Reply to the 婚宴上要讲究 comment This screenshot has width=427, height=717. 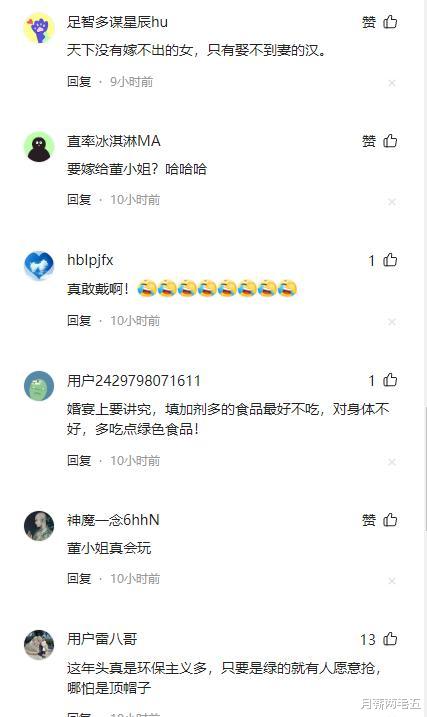79,460
